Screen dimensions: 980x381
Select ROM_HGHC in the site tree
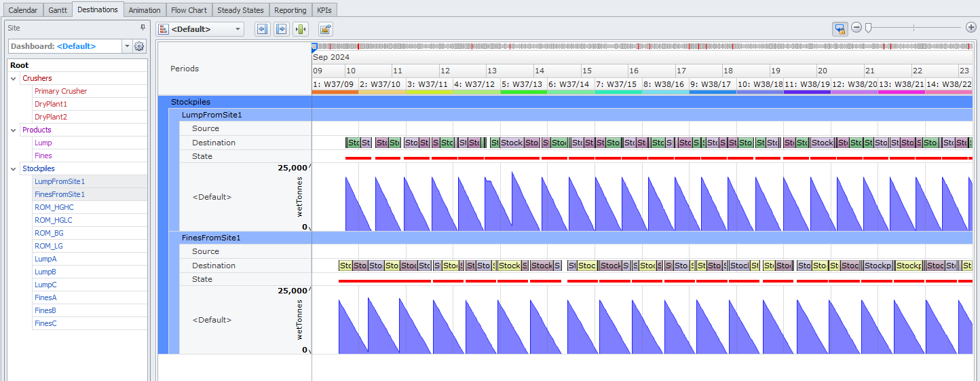[54, 207]
